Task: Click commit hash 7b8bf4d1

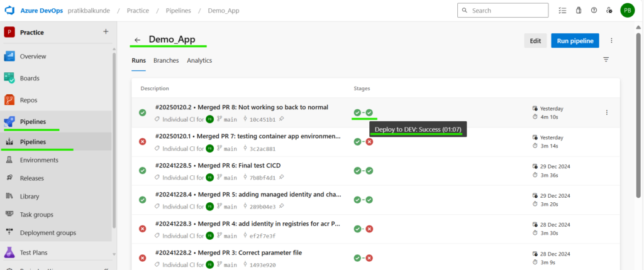Action: pos(262,178)
